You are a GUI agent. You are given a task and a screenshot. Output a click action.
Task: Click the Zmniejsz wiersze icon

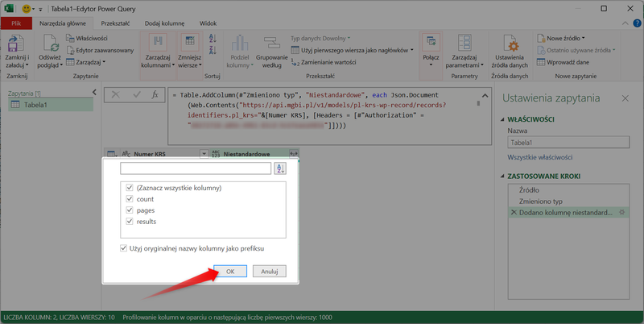189,44
